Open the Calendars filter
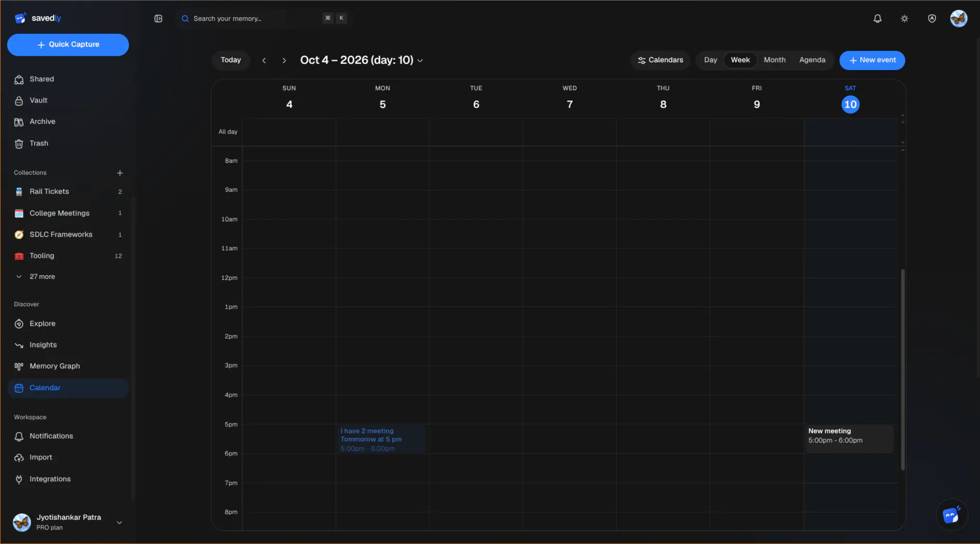 tap(660, 60)
